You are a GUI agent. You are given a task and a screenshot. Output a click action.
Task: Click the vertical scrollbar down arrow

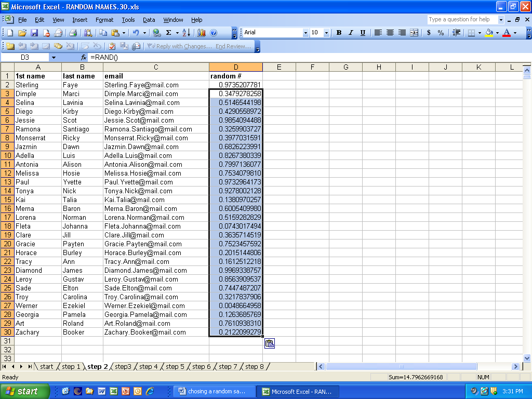[527, 358]
